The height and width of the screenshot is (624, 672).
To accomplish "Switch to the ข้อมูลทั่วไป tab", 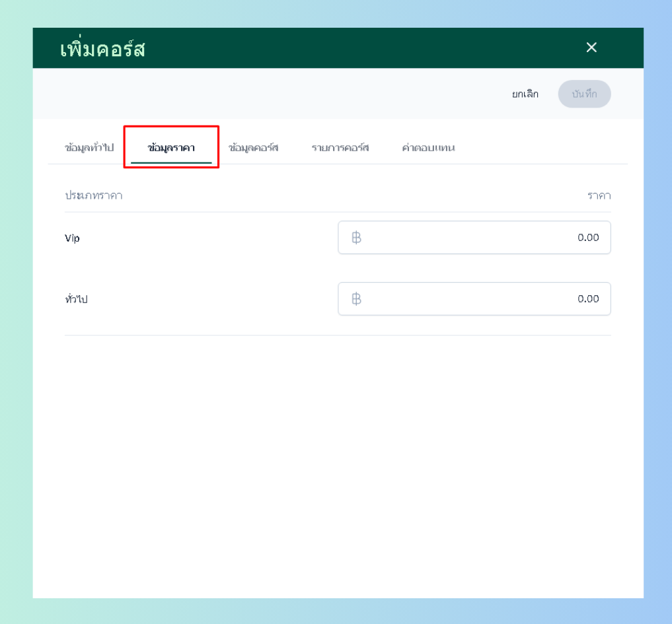I will pyautogui.click(x=89, y=147).
